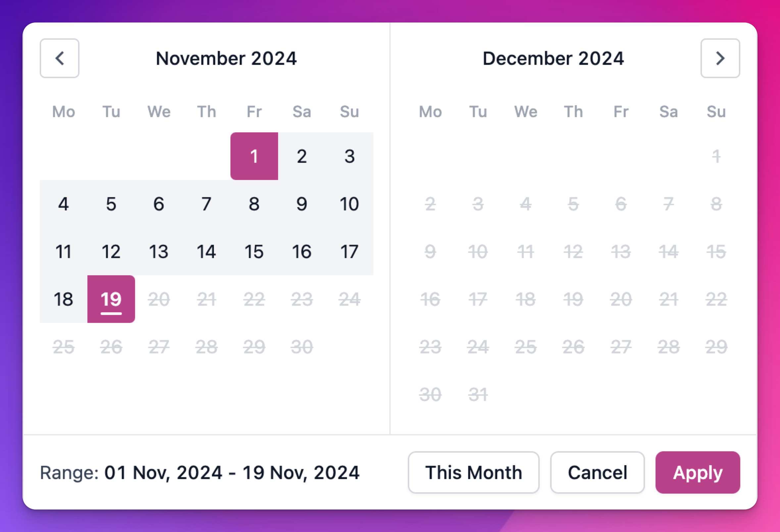Select the This Month shortcut
The image size is (780, 532).
click(473, 473)
